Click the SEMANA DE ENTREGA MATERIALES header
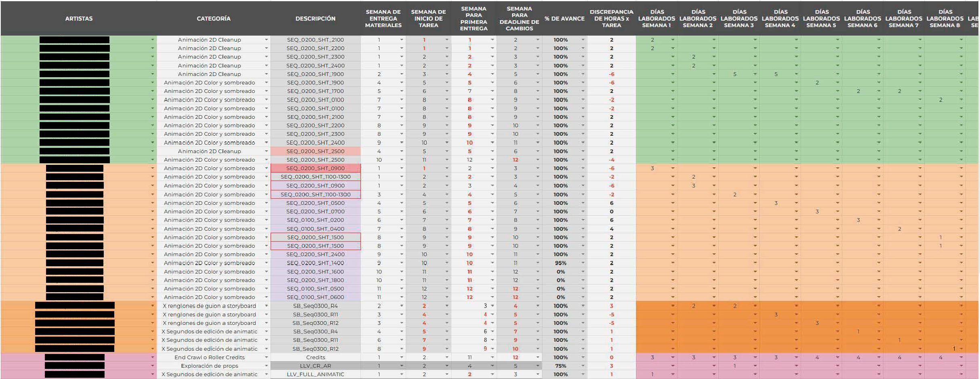Viewport: 980px width, 379px height. point(383,19)
